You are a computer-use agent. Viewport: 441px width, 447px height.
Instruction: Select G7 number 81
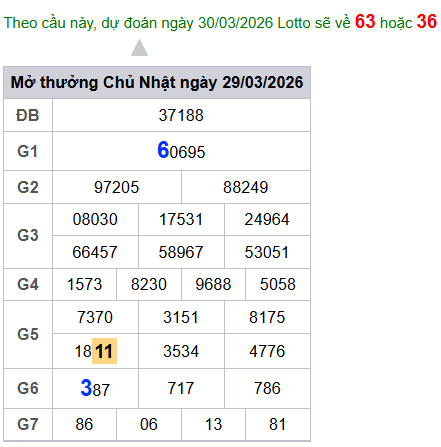click(x=278, y=425)
